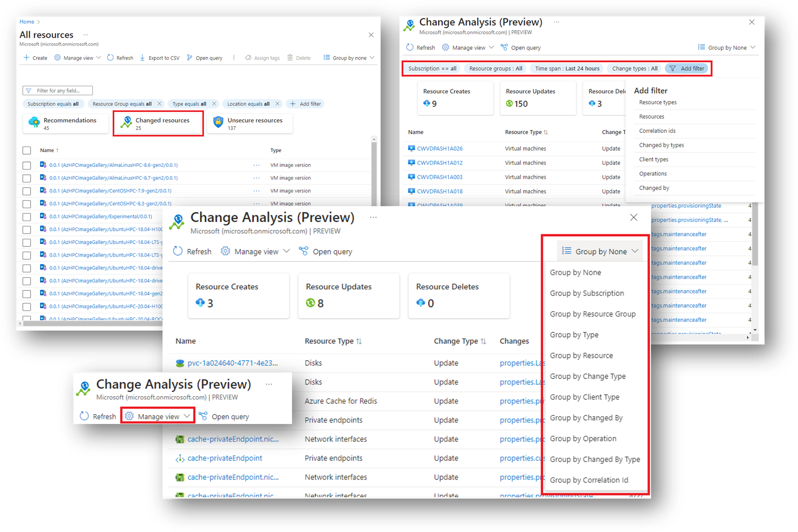The height and width of the screenshot is (532, 798).
Task: Click Refresh icon in top-right Change Analysis window
Action: coord(410,47)
